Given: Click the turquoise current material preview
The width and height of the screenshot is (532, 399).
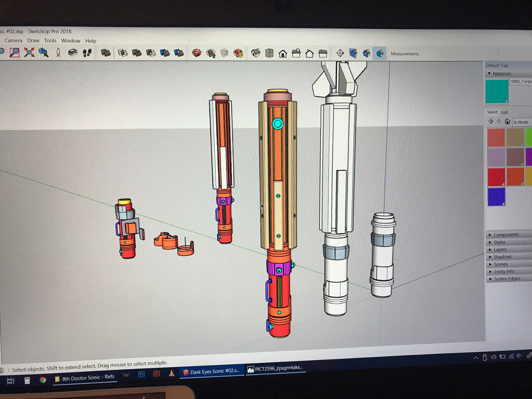Looking at the screenshot, I should [x=497, y=91].
